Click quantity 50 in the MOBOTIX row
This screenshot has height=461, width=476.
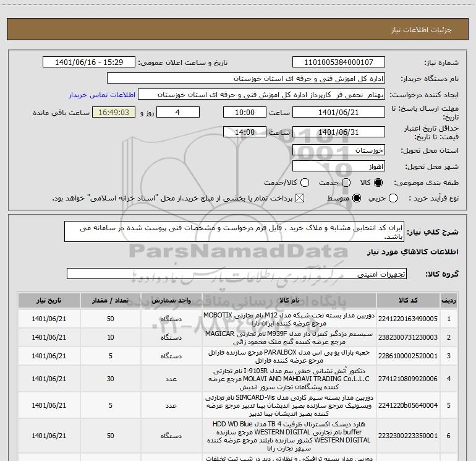(111, 319)
